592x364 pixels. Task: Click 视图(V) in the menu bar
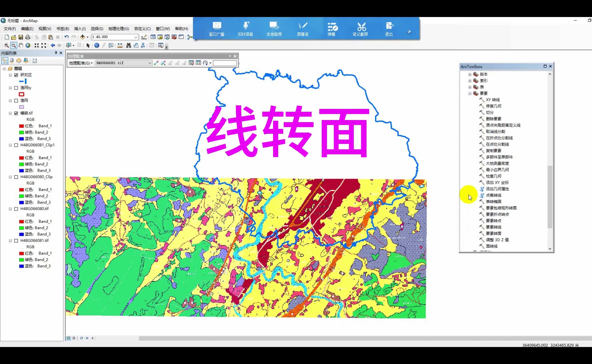click(44, 28)
